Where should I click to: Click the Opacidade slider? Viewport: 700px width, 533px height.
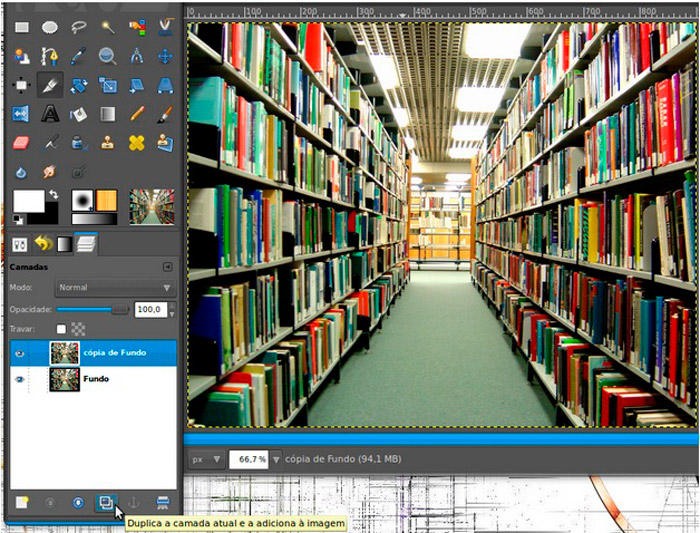pos(92,309)
